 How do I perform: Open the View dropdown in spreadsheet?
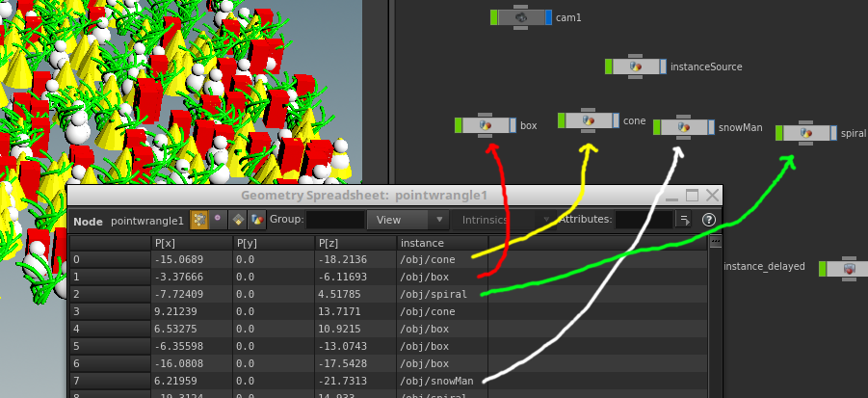[408, 220]
